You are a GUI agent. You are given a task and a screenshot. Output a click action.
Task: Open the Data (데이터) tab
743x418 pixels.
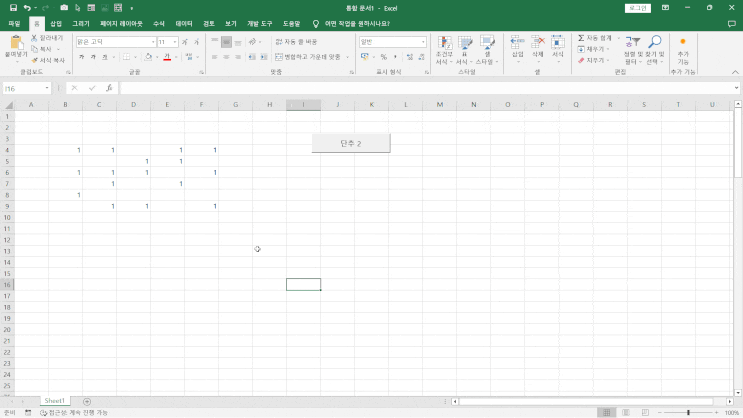(x=184, y=24)
